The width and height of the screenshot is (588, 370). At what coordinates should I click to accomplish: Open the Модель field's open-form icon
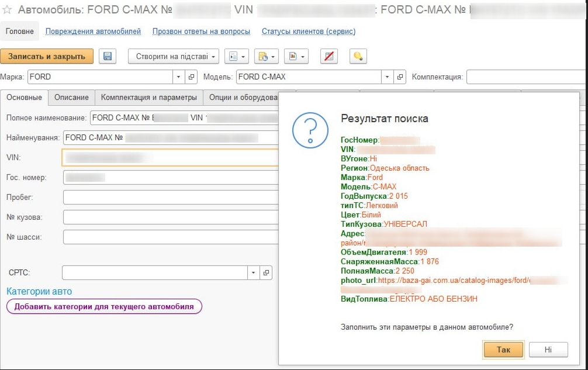coord(400,77)
